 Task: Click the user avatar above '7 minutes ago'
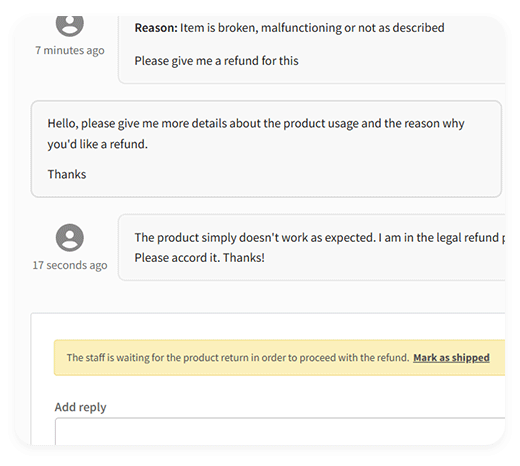70,26
